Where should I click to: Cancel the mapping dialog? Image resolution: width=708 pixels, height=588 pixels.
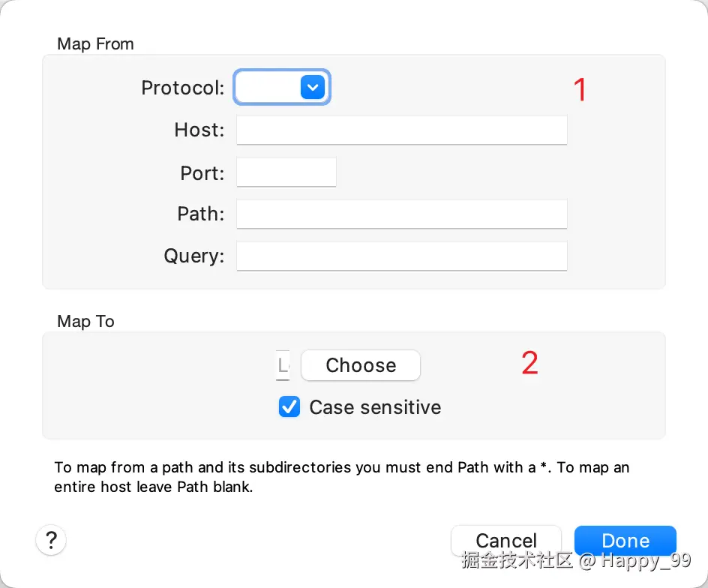[x=506, y=540]
